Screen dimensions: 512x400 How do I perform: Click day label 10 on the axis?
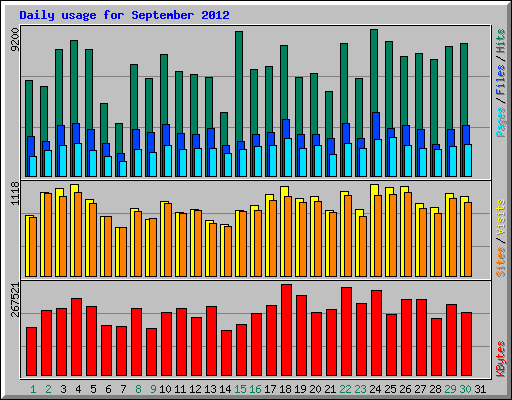[x=165, y=389]
